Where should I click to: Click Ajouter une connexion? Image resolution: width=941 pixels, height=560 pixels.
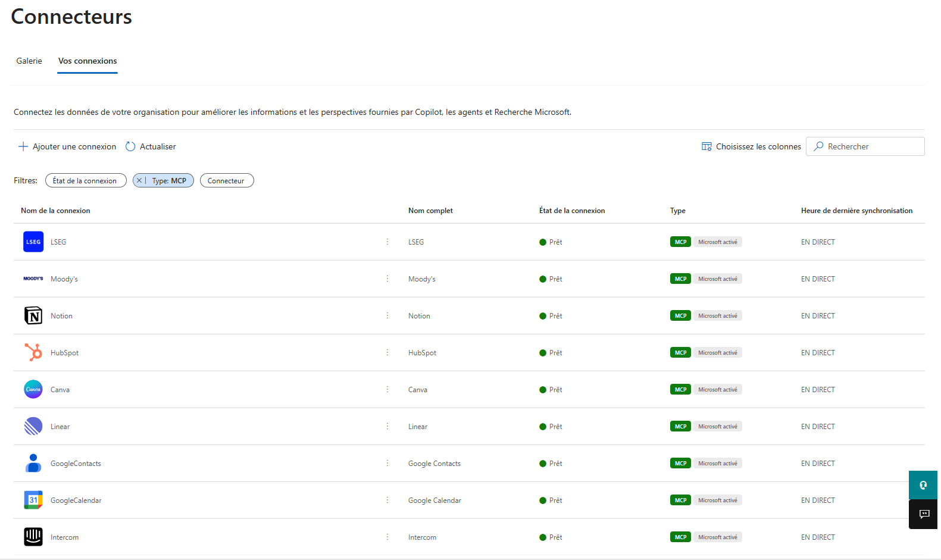coord(67,146)
